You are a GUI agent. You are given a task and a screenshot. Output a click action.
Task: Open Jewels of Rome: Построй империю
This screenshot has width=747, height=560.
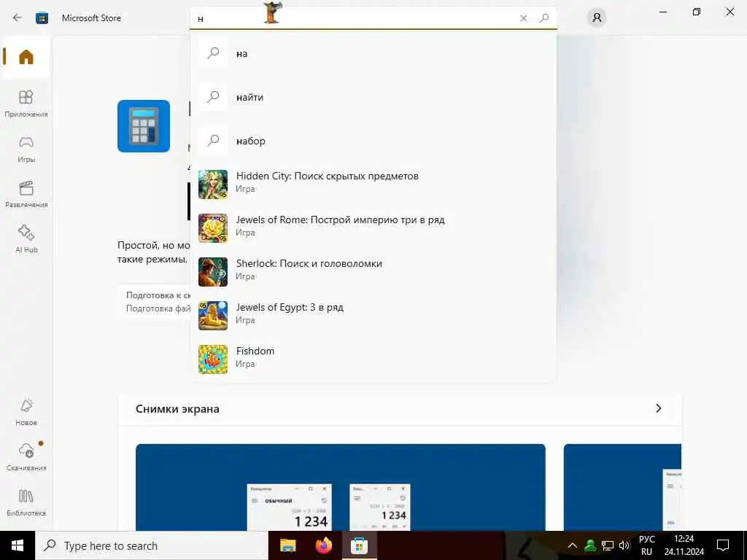340,220
